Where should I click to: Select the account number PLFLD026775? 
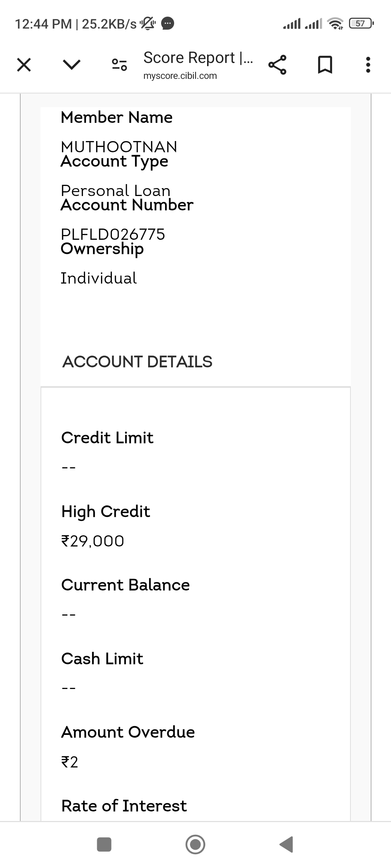[x=113, y=234]
